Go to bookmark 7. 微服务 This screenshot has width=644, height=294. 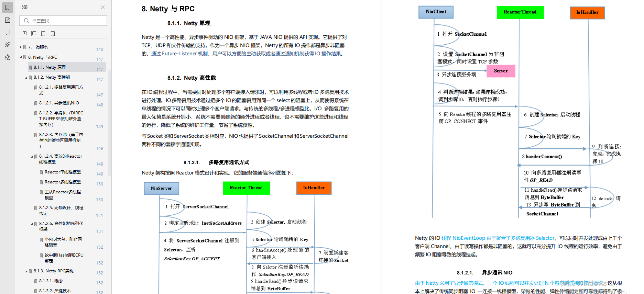pyautogui.click(x=38, y=47)
